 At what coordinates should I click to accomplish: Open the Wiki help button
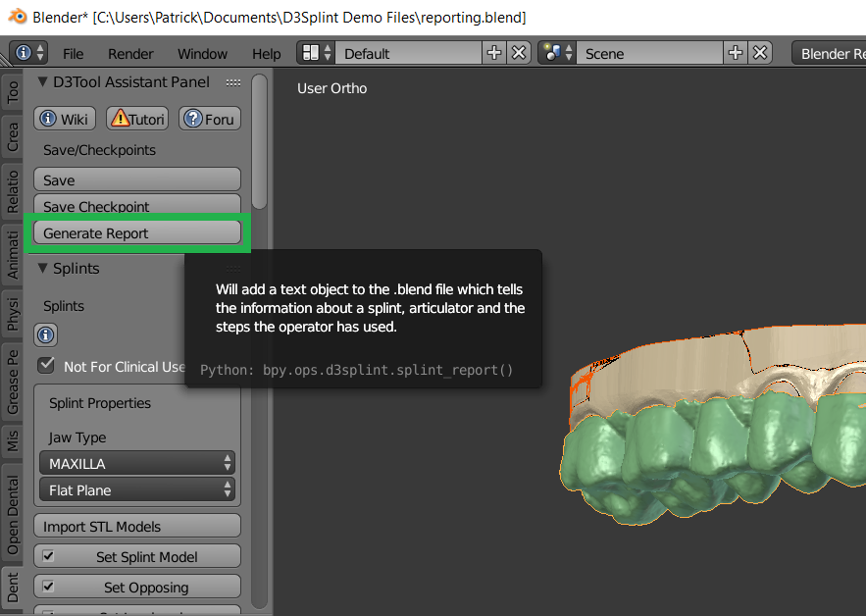pyautogui.click(x=65, y=119)
